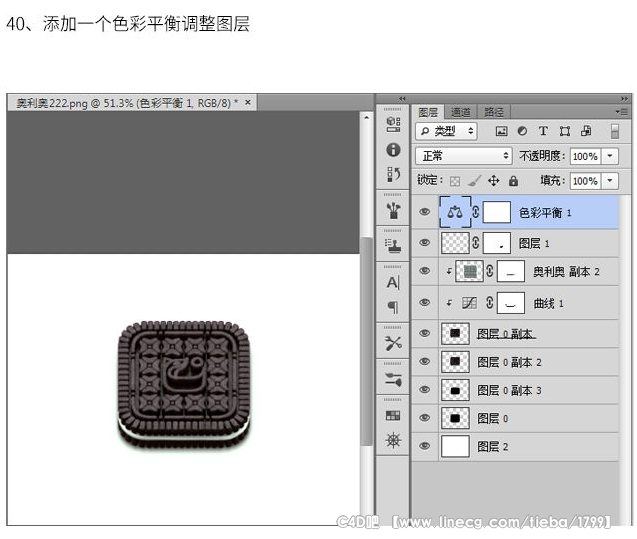
Task: Open the 类型 filter type dropdown
Action: 446,131
